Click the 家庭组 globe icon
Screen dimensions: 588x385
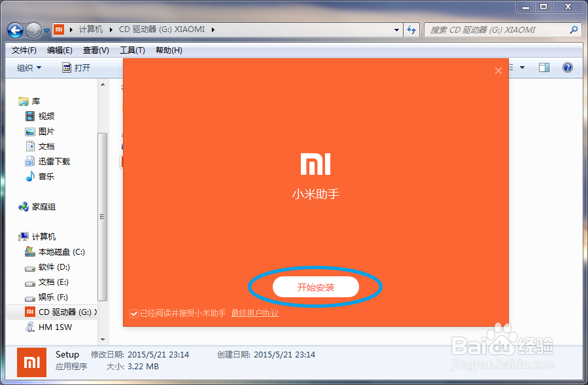tap(24, 207)
